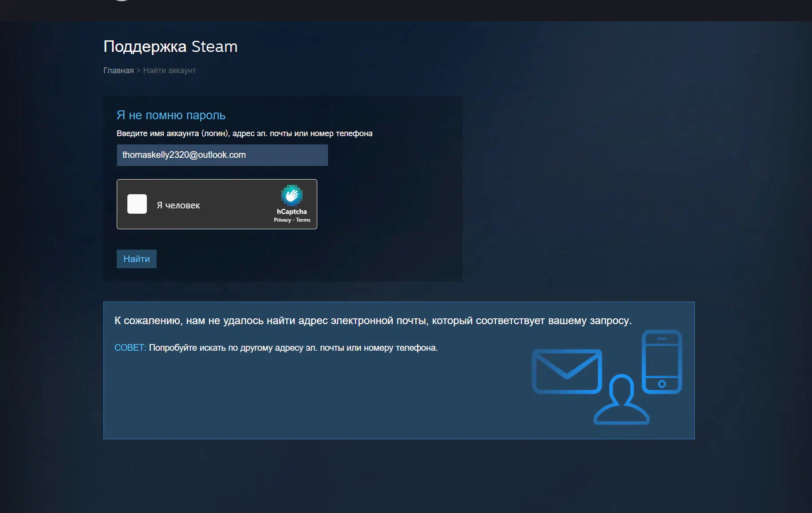Click the hCaptcha hand logo icon

click(292, 195)
